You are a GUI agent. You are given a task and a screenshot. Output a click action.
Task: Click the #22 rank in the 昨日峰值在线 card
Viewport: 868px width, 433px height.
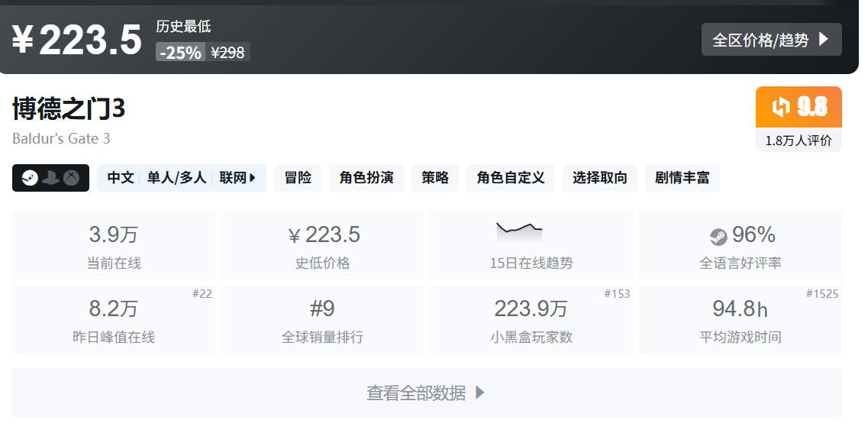(202, 294)
